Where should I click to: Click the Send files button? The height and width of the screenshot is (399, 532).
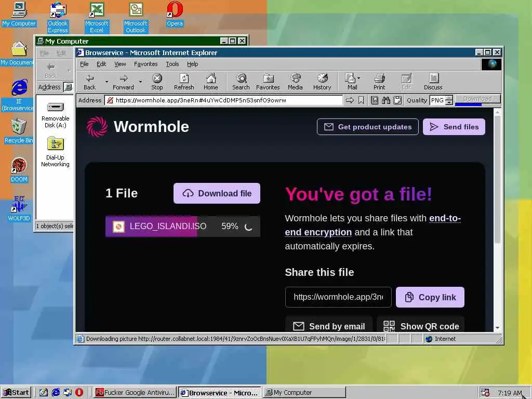tap(454, 127)
